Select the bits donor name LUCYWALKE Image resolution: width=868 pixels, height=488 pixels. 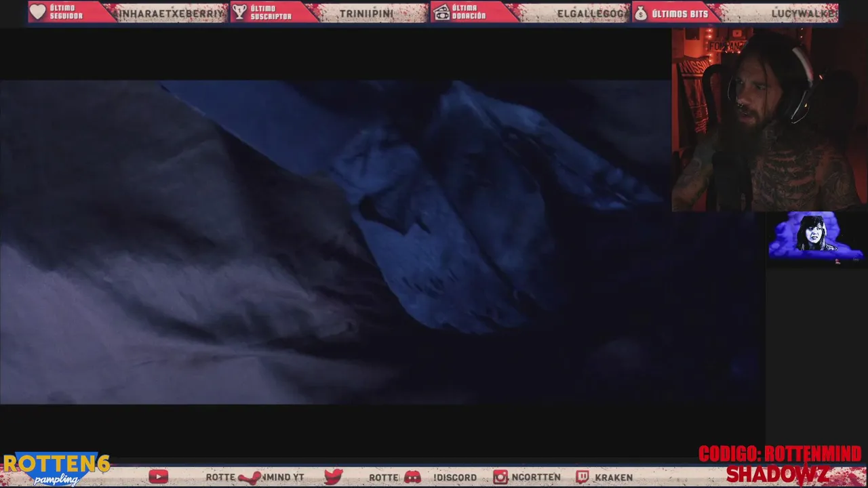point(804,14)
